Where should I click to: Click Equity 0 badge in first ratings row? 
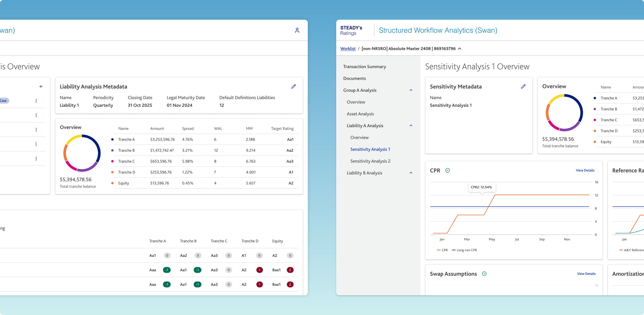point(290,256)
